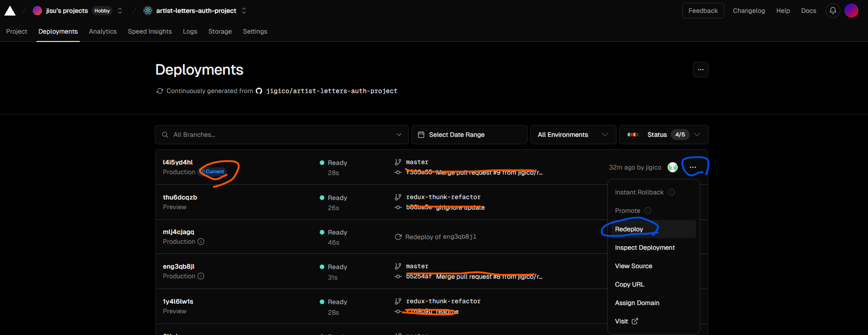Click the artist-letters-auth-project React icon

[x=148, y=11]
